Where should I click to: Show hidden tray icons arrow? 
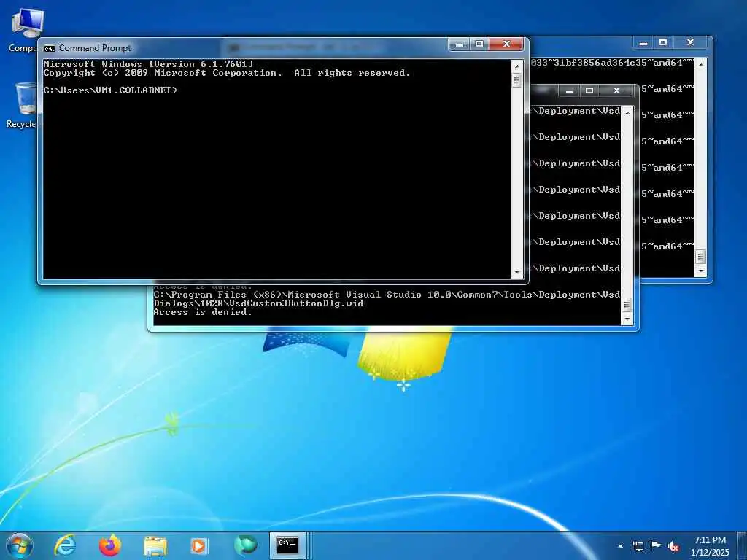tap(620, 546)
